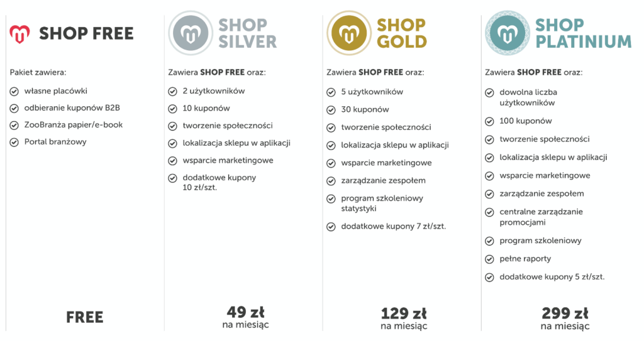Click the SHOP PLATINIUM heading text

(x=583, y=33)
